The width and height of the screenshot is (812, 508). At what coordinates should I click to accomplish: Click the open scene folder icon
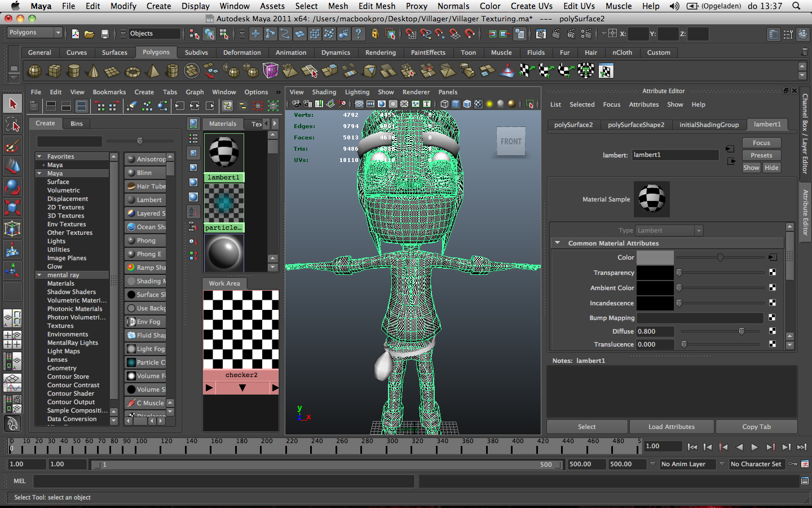click(x=89, y=34)
